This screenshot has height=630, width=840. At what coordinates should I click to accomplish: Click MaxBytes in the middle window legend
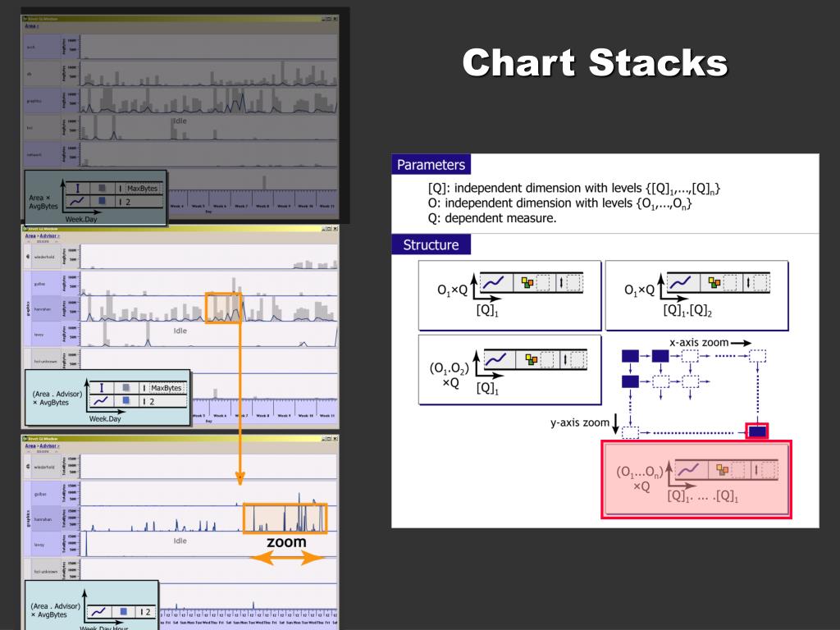[166, 388]
